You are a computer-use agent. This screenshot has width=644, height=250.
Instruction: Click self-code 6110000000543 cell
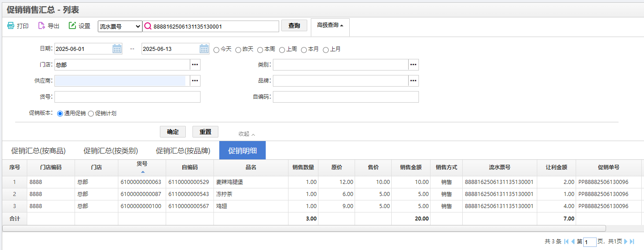pyautogui.click(x=190, y=194)
